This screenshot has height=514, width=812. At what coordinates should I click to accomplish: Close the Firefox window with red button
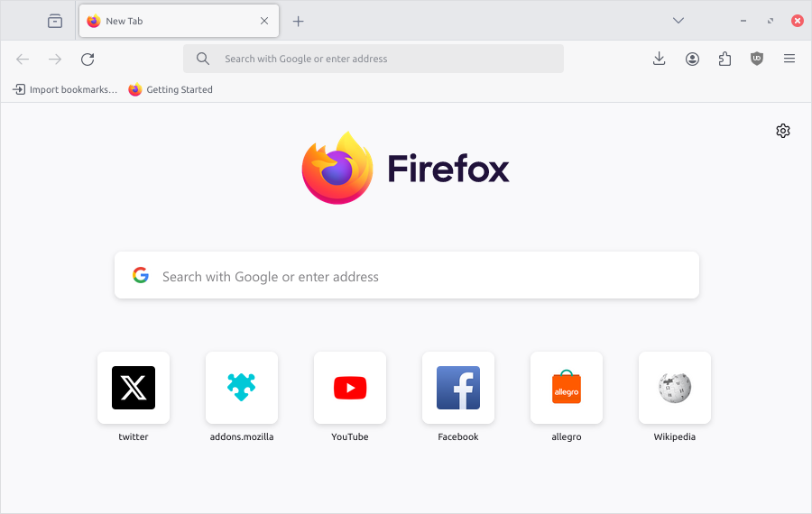coord(798,21)
